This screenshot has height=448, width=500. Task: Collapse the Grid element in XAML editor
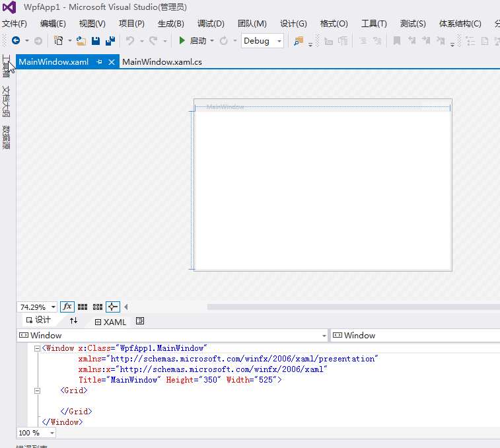tap(37, 391)
